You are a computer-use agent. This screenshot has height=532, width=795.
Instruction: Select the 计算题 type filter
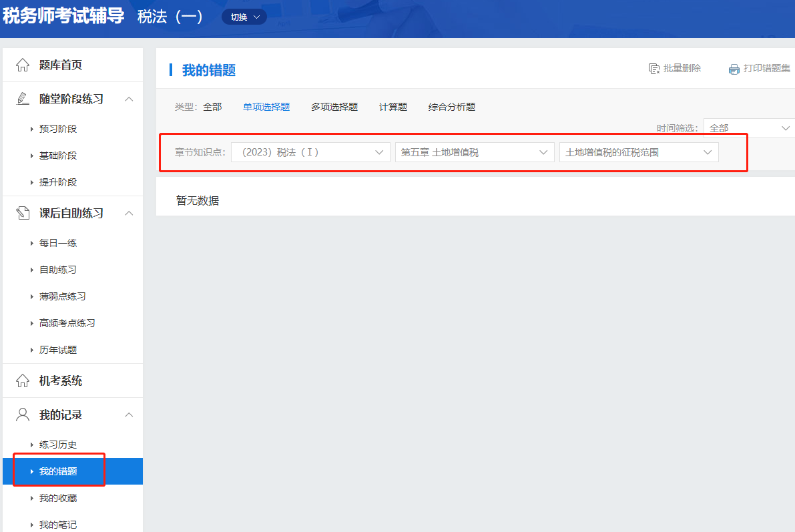pyautogui.click(x=393, y=107)
